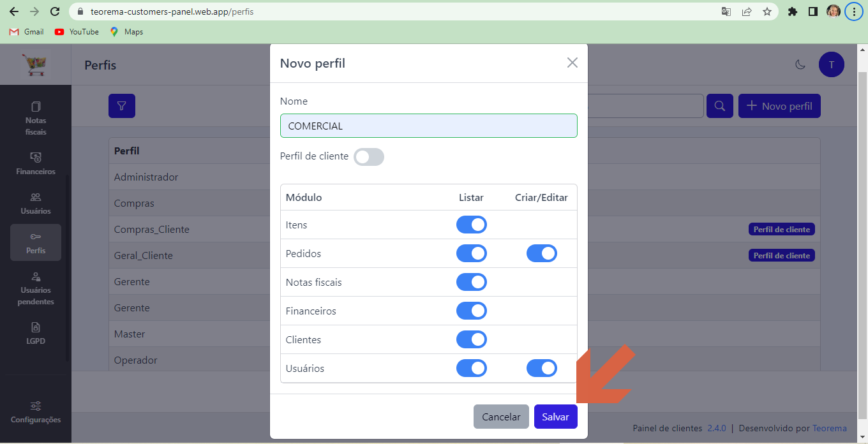This screenshot has width=868, height=444.
Task: Open LGPD in sidebar
Action: [36, 333]
